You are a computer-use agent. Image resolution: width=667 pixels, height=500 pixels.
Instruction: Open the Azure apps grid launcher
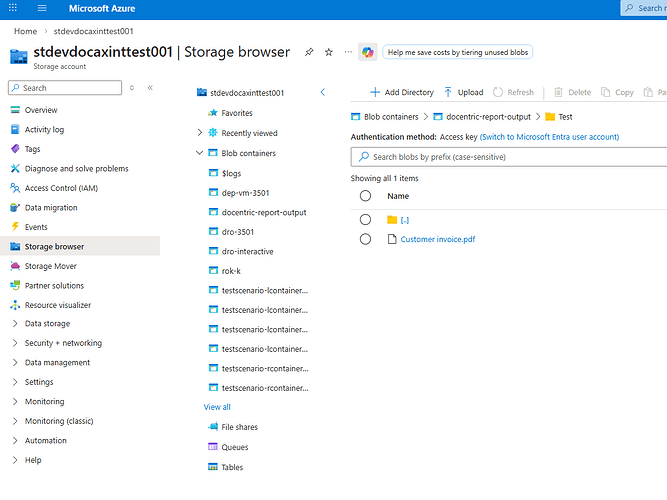click(13, 8)
